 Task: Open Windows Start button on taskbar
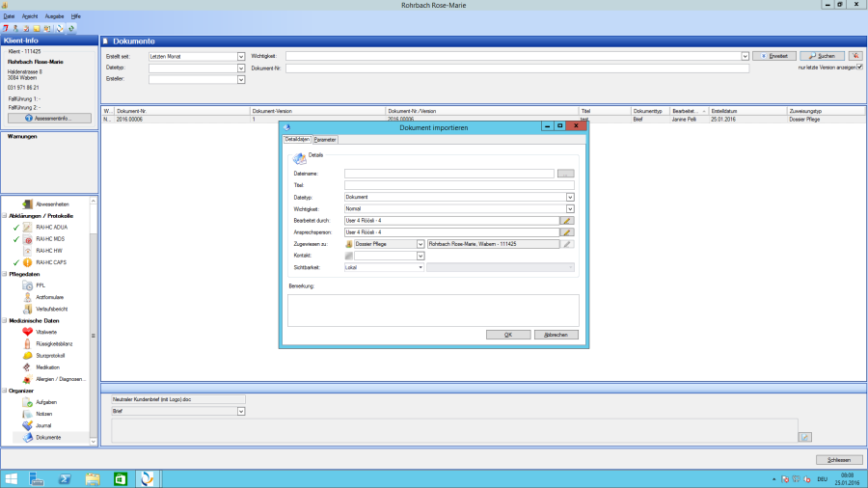(13, 478)
